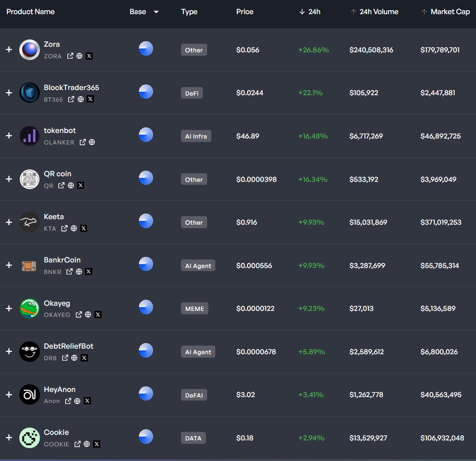Open BlockTrader365's X profile icon
This screenshot has height=461, width=476.
[x=90, y=99]
